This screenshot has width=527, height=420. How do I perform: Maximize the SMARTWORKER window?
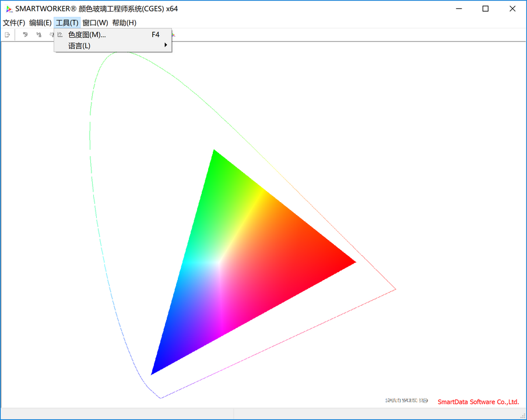486,9
